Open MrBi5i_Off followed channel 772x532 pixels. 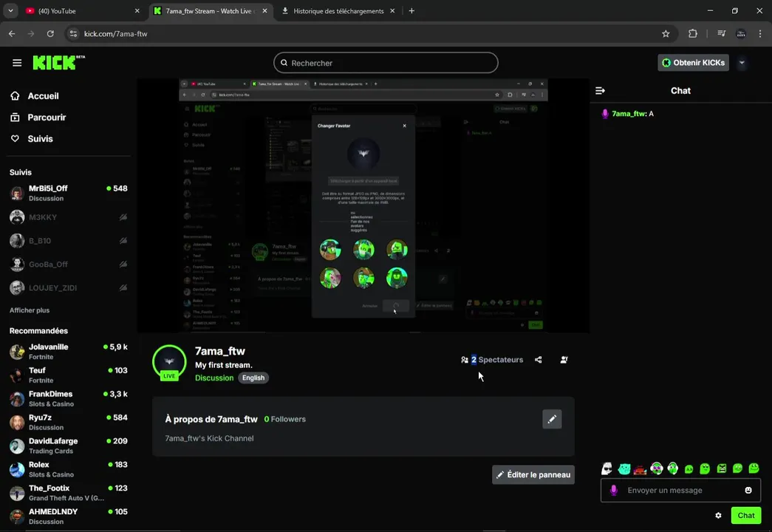point(69,193)
